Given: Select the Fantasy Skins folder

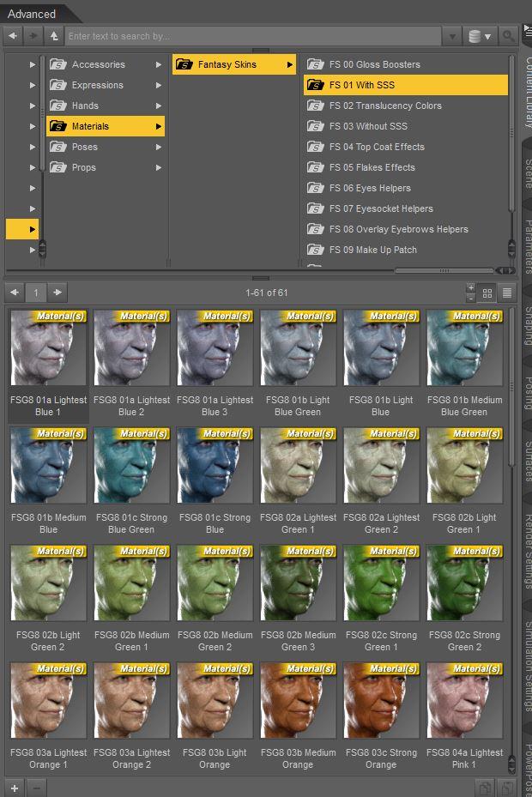Looking at the screenshot, I should (x=234, y=64).
